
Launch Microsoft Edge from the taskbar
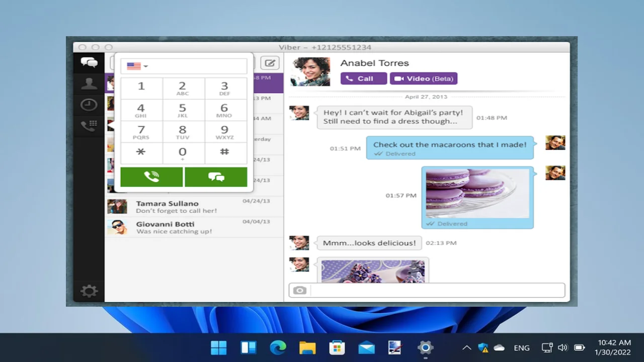point(278,347)
